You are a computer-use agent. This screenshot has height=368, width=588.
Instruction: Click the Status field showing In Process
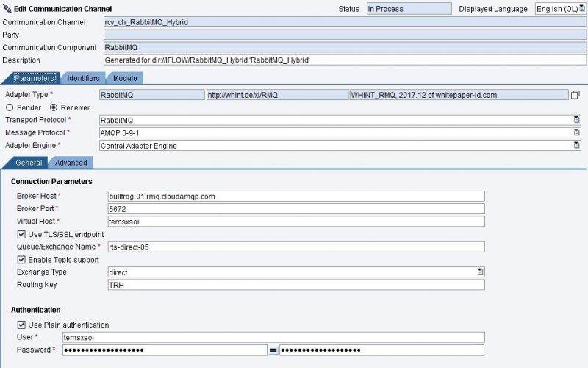(409, 9)
